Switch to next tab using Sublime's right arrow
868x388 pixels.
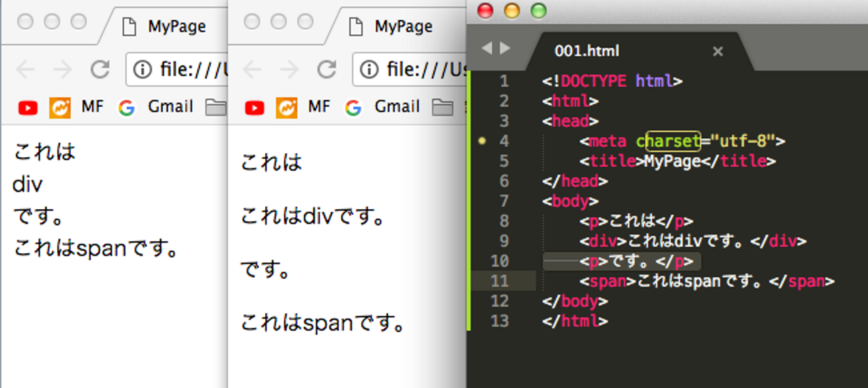coord(505,49)
